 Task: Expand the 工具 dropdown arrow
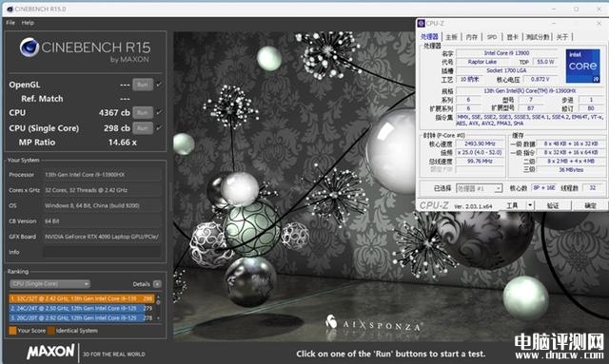tap(530, 205)
